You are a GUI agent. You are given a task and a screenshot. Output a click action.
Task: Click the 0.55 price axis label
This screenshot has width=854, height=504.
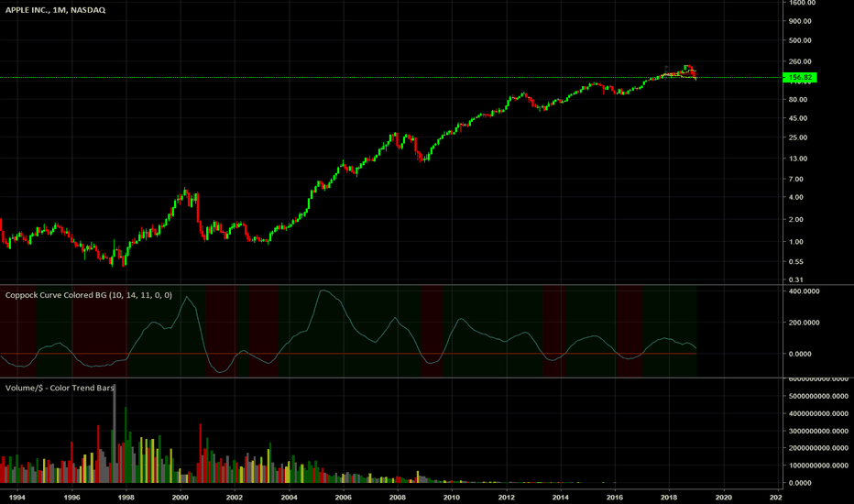(795, 262)
